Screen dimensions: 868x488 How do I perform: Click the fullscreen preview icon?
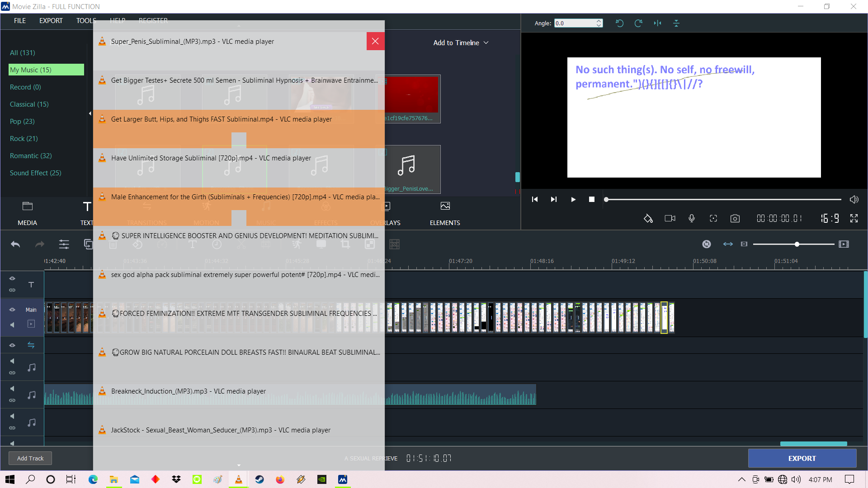(x=854, y=219)
